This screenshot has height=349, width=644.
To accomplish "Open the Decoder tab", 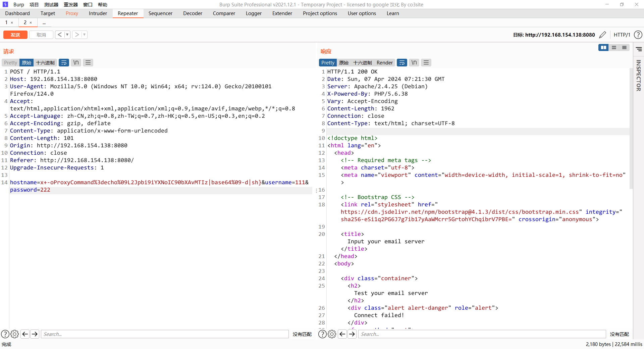I will pos(193,13).
